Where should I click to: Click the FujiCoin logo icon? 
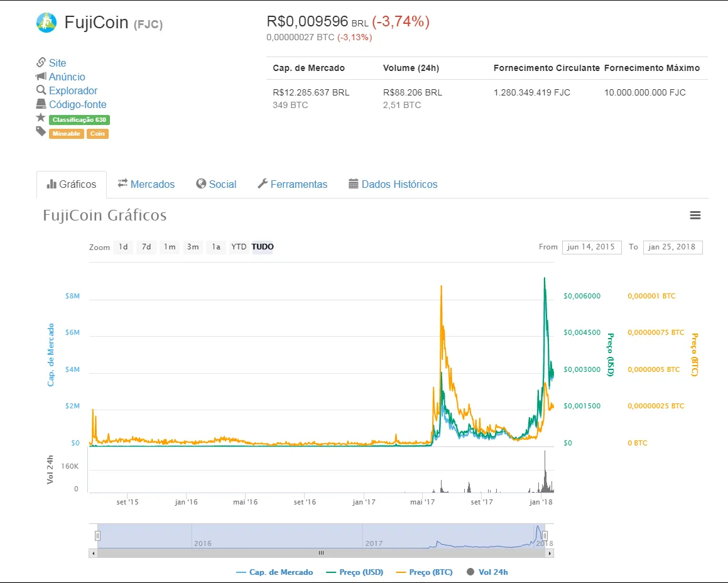tap(46, 22)
